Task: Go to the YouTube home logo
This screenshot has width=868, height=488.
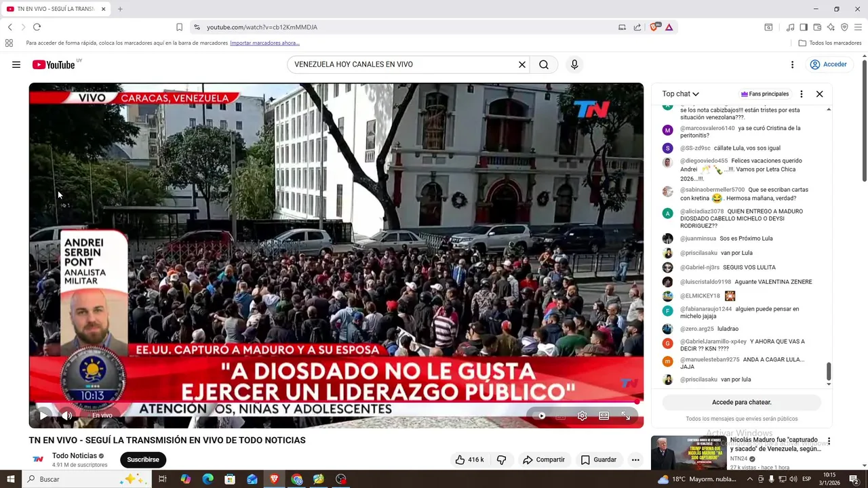Action: (x=54, y=64)
